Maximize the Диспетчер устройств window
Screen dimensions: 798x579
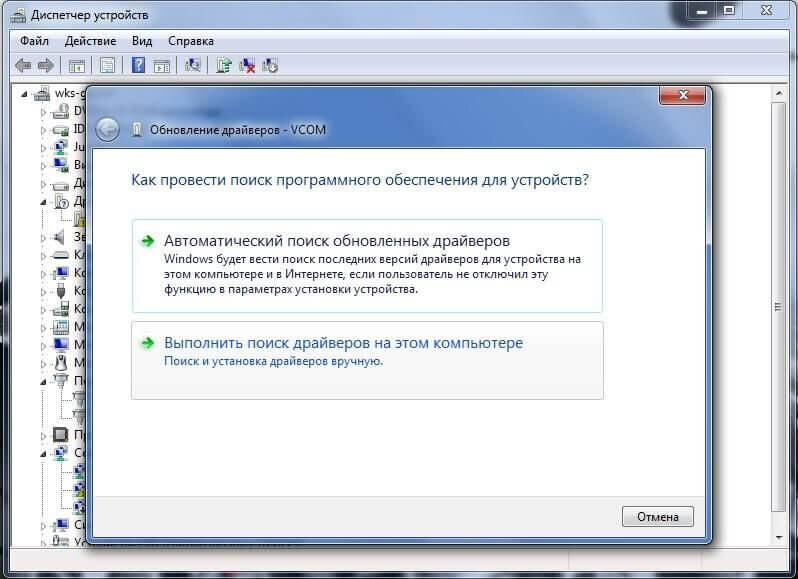729,10
